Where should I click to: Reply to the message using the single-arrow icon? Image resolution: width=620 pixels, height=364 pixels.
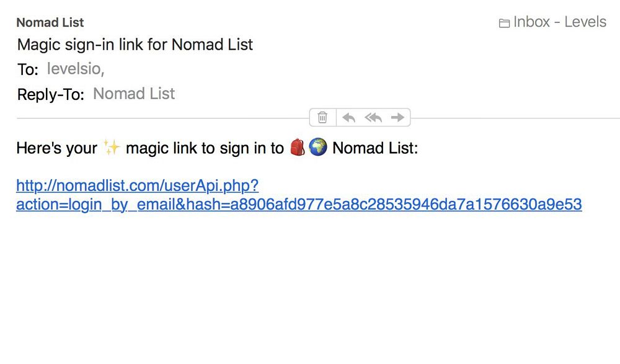pos(349,117)
